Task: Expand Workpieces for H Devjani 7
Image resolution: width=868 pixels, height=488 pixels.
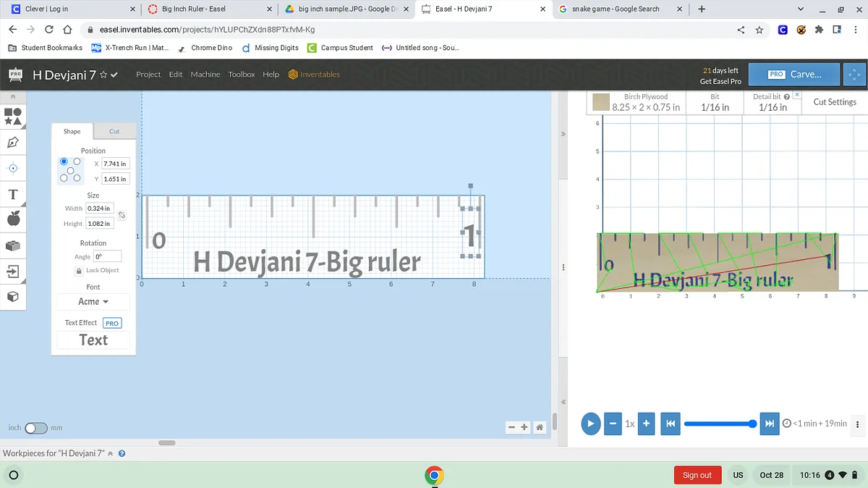Action: (x=111, y=453)
